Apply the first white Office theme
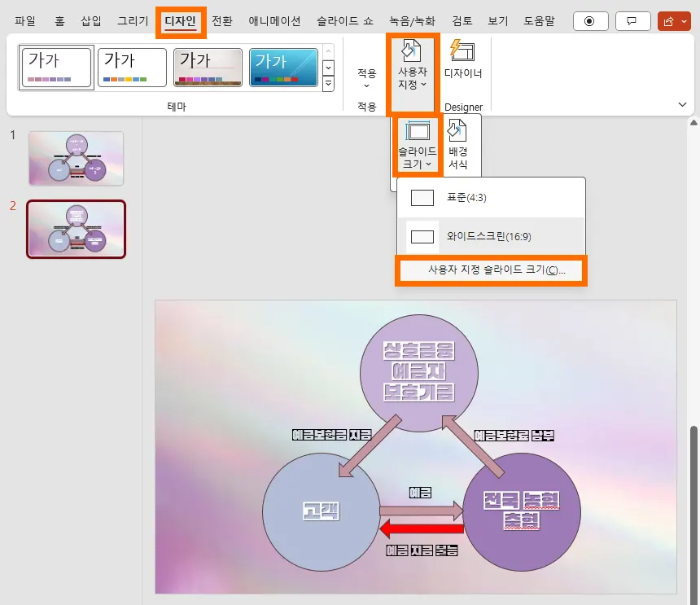This screenshot has height=605, width=700. pos(56,68)
